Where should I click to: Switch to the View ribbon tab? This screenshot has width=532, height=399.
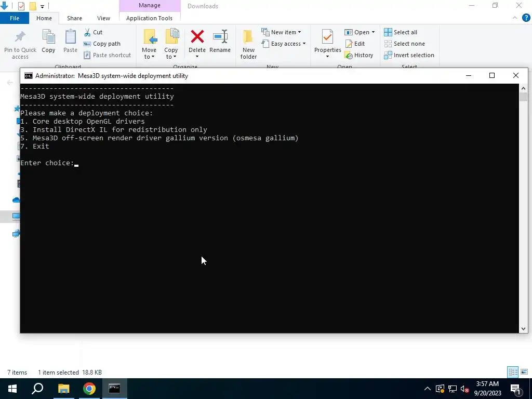tap(103, 18)
